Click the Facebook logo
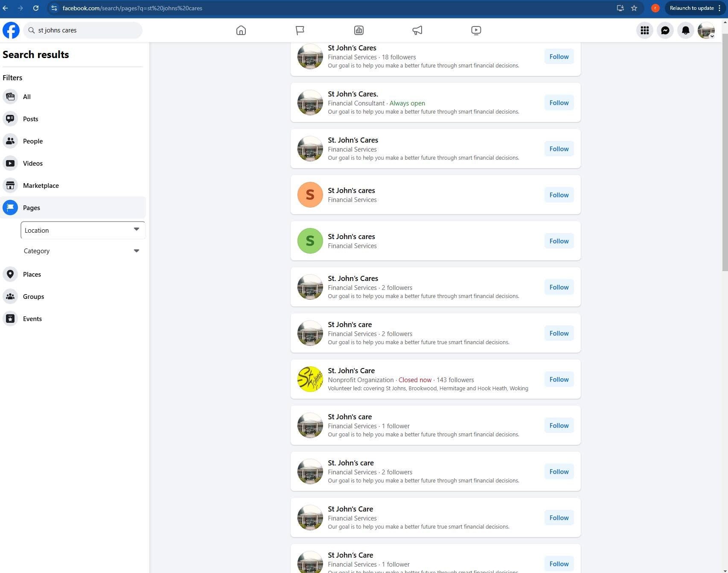 (11, 30)
